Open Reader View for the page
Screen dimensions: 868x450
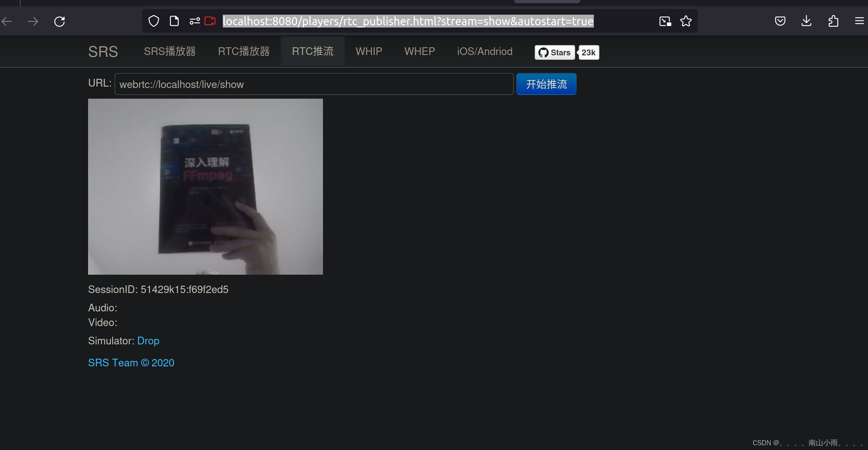[174, 21]
